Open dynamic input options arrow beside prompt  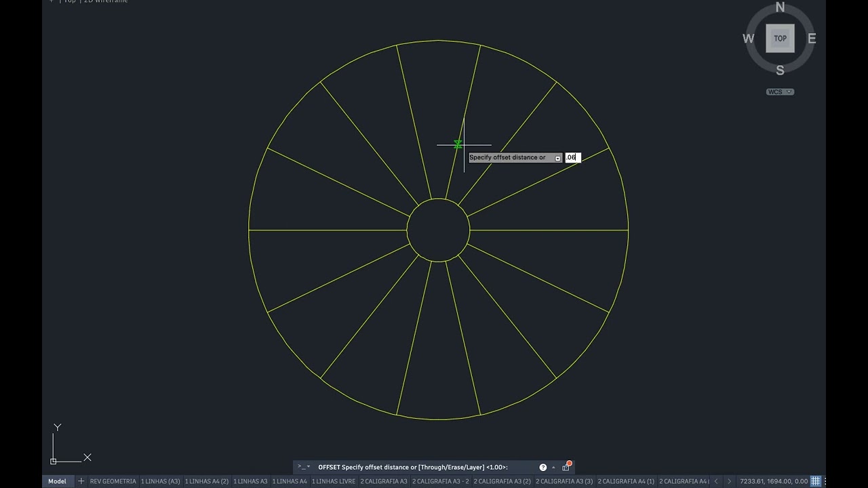(x=558, y=158)
